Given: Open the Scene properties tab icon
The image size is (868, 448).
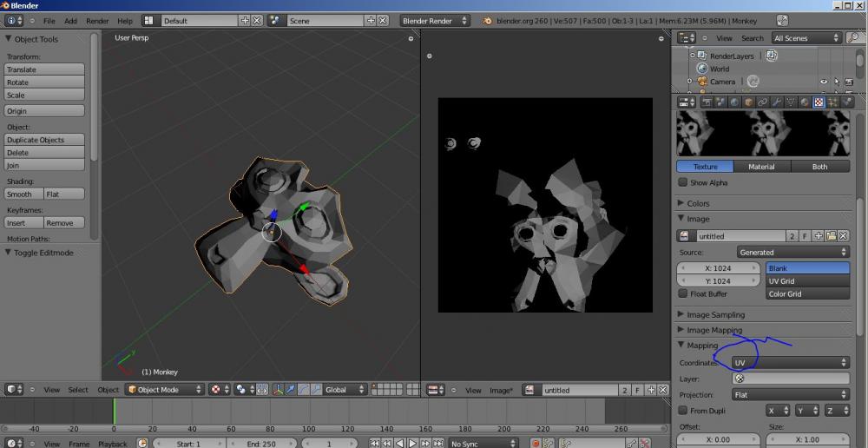Looking at the screenshot, I should pos(720,102).
